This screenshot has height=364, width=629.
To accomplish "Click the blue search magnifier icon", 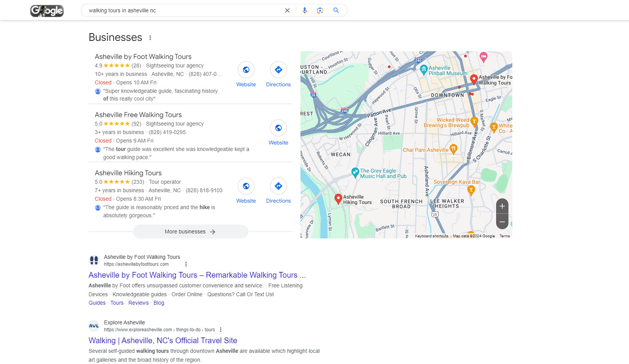I will [x=336, y=10].
